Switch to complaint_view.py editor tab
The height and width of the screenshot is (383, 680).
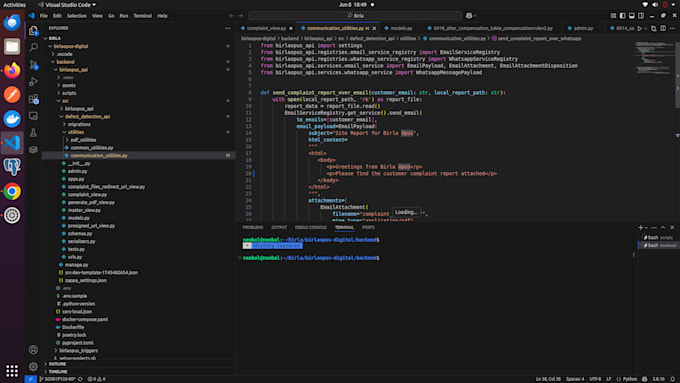(x=266, y=28)
